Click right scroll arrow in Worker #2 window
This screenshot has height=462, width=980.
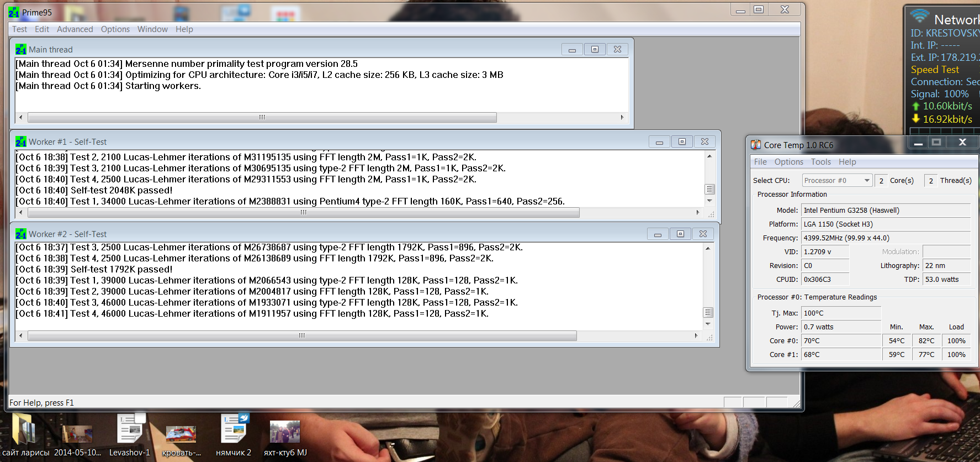(696, 335)
